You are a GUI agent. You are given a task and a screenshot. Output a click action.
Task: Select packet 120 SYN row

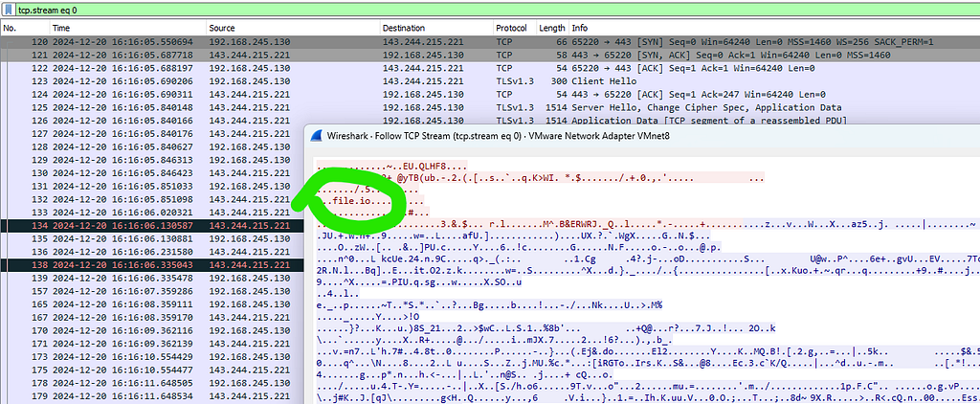pyautogui.click(x=490, y=42)
